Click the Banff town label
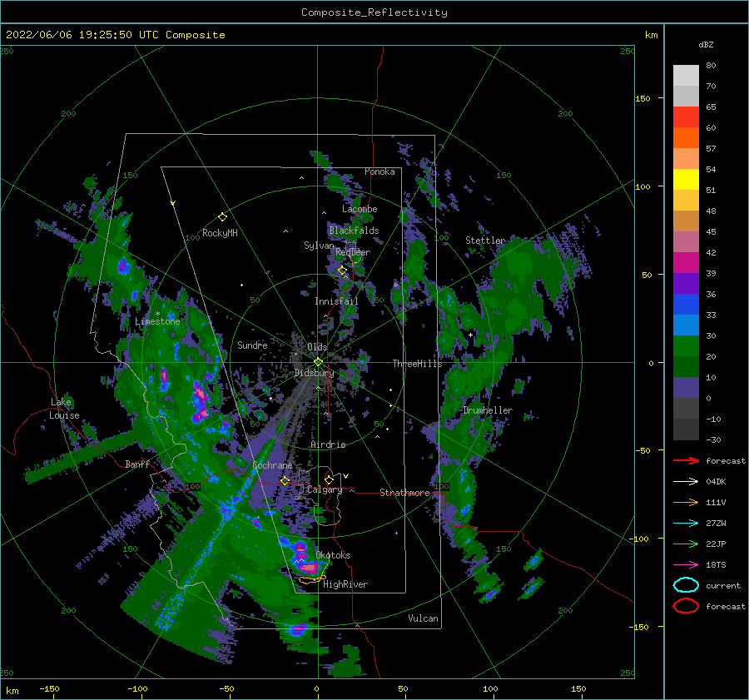This screenshot has width=749, height=700. (x=137, y=464)
